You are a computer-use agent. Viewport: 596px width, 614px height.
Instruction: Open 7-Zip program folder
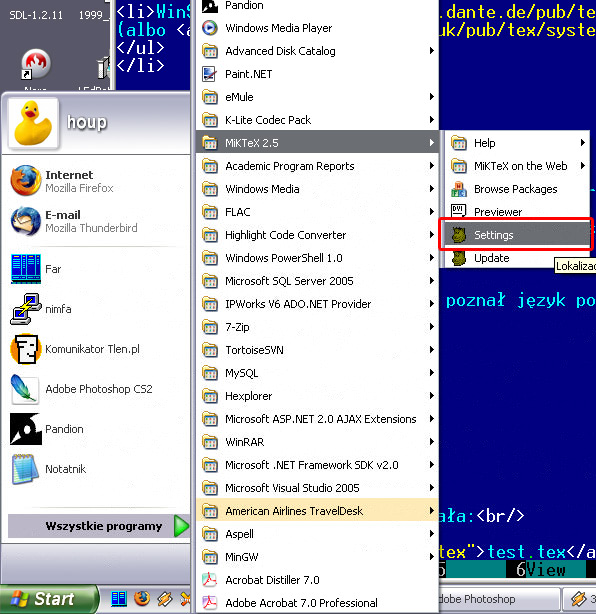317,327
